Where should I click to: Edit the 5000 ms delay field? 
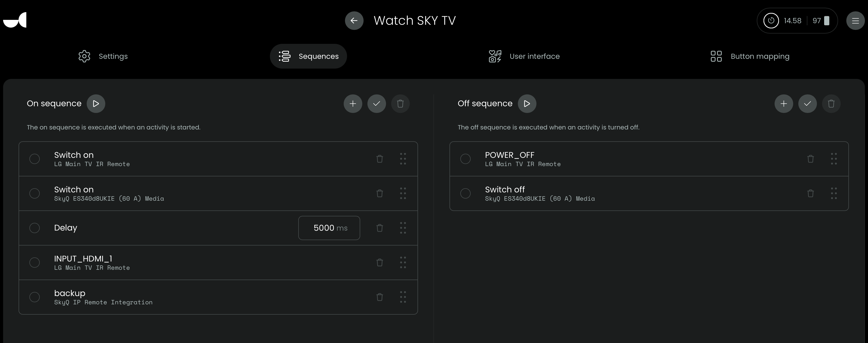tap(328, 228)
